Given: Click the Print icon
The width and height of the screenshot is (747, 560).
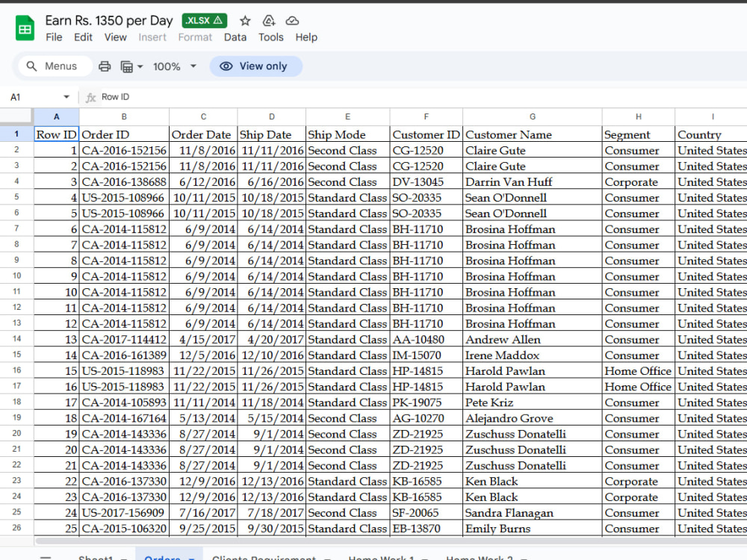Looking at the screenshot, I should click(105, 66).
